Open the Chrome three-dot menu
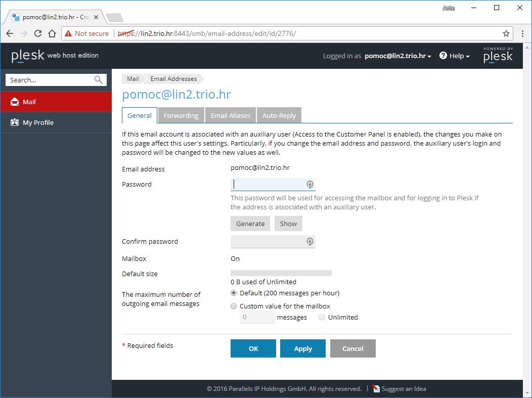The width and height of the screenshot is (532, 398). point(522,33)
